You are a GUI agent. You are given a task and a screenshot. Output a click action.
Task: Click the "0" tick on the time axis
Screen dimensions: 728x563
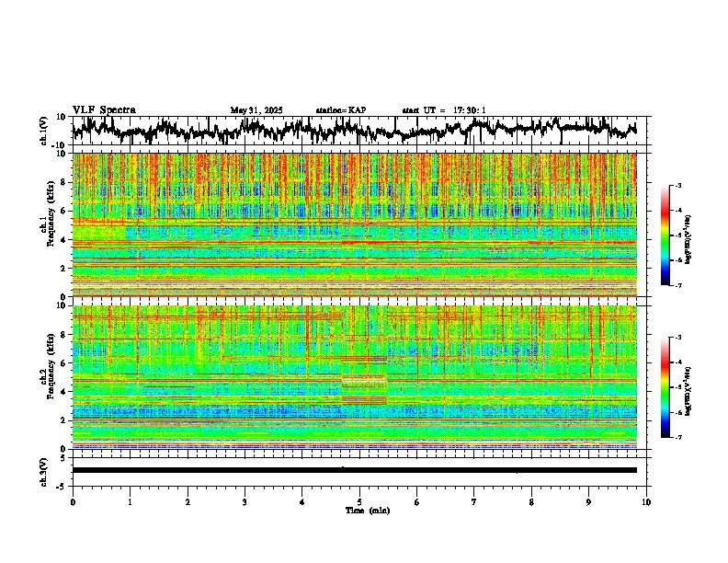[x=73, y=502]
